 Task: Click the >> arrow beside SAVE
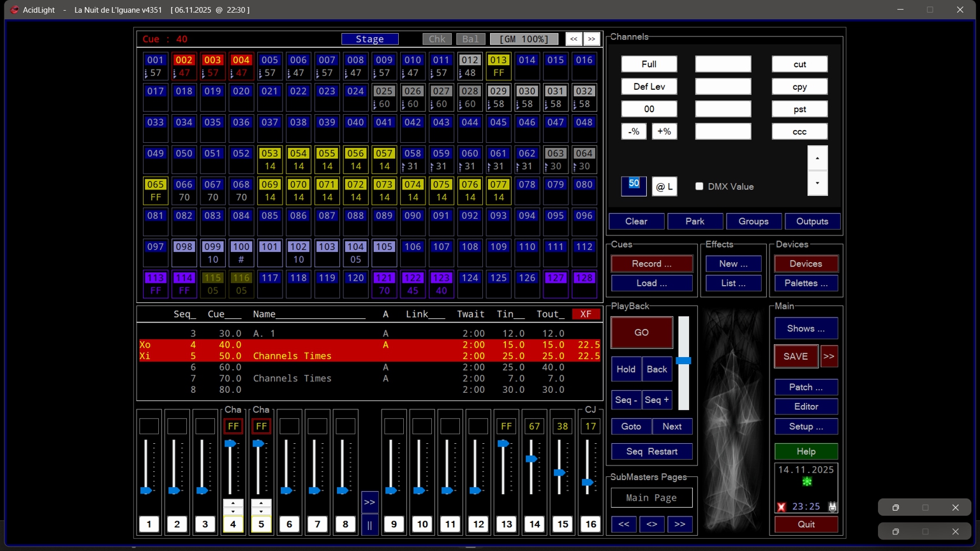click(x=829, y=356)
